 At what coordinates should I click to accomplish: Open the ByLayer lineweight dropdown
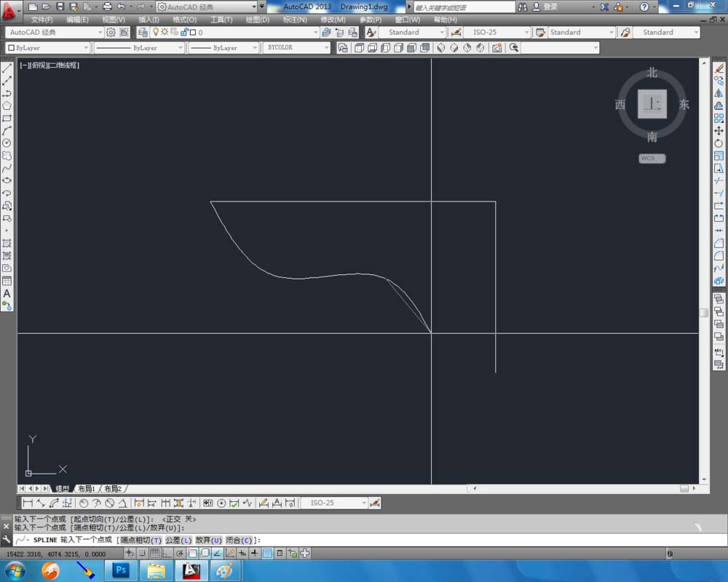tap(223, 48)
